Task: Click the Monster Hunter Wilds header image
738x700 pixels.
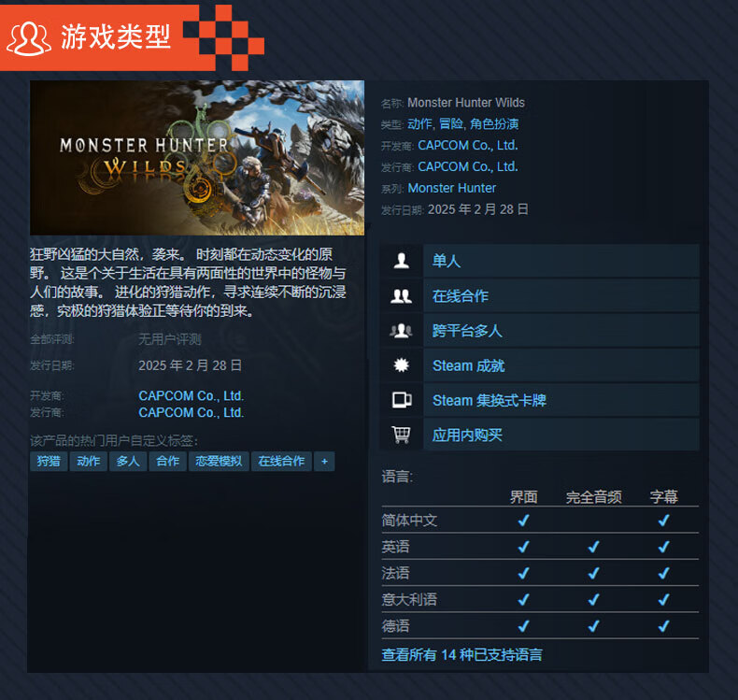Action: [197, 158]
